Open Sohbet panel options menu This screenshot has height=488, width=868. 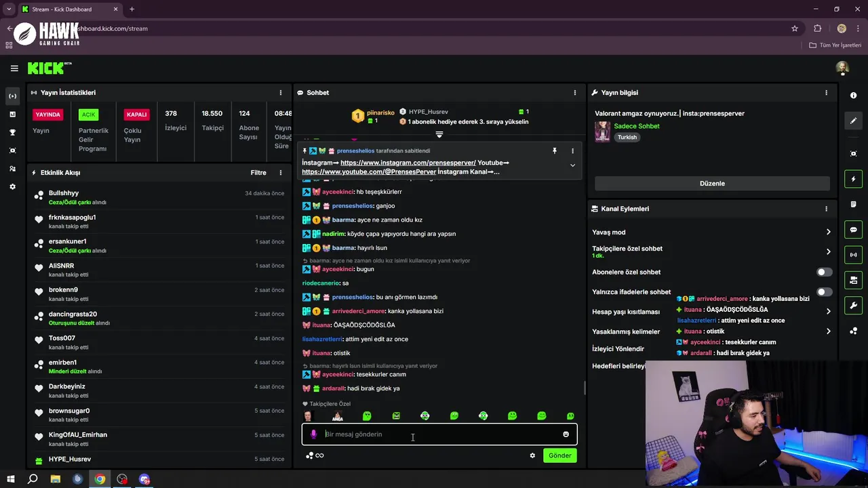click(575, 93)
